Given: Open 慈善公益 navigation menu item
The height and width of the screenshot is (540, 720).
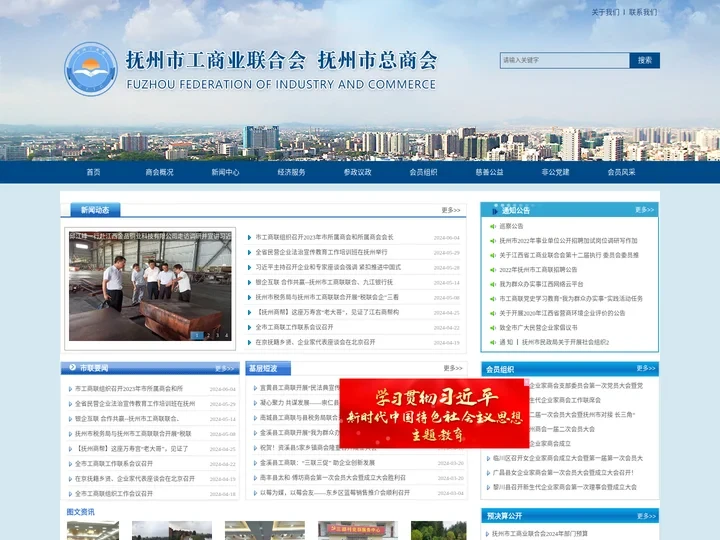Looking at the screenshot, I should 489,172.
